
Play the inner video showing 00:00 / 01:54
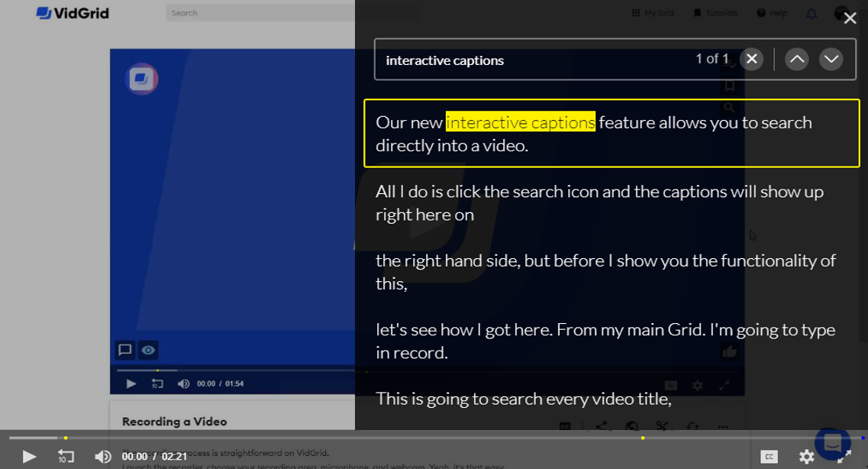tap(131, 383)
